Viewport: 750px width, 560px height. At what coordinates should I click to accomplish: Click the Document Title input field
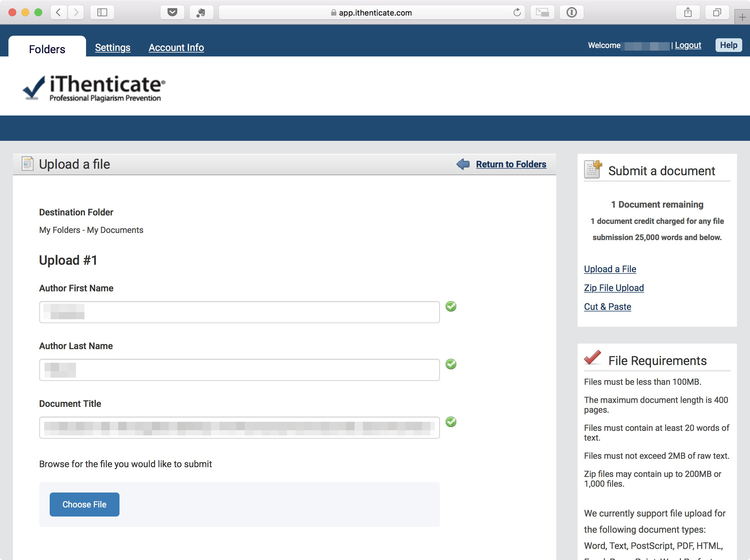(239, 428)
